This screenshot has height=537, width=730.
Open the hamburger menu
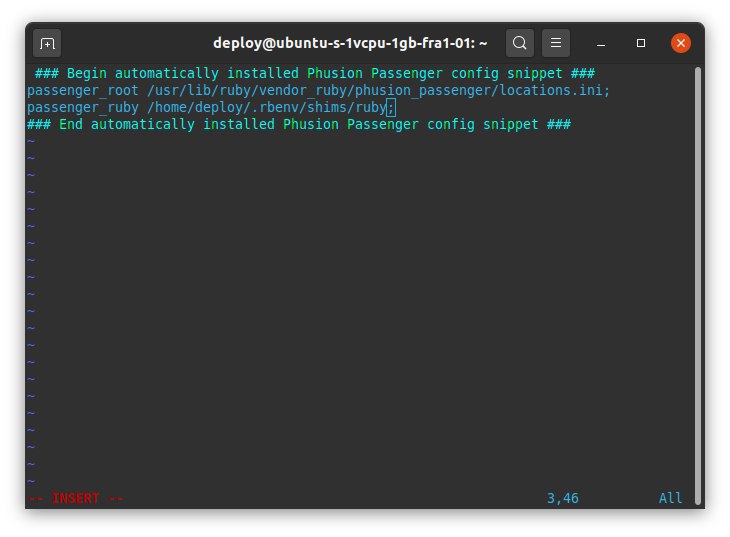556,43
